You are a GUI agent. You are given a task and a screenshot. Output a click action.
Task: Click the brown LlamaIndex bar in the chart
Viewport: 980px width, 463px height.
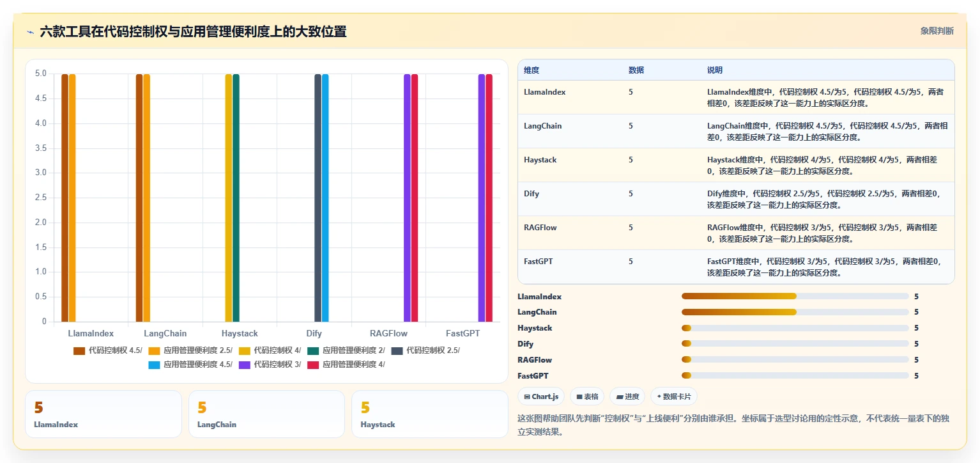click(x=65, y=198)
